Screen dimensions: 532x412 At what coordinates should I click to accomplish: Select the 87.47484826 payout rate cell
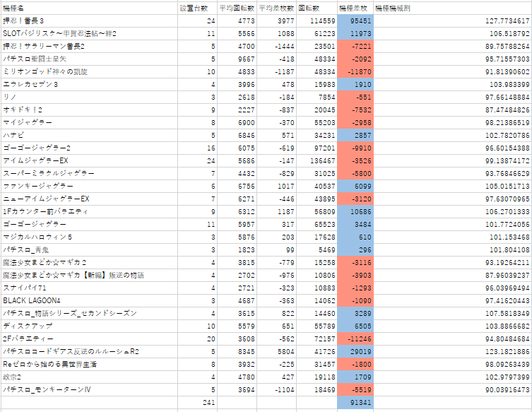[453, 110]
